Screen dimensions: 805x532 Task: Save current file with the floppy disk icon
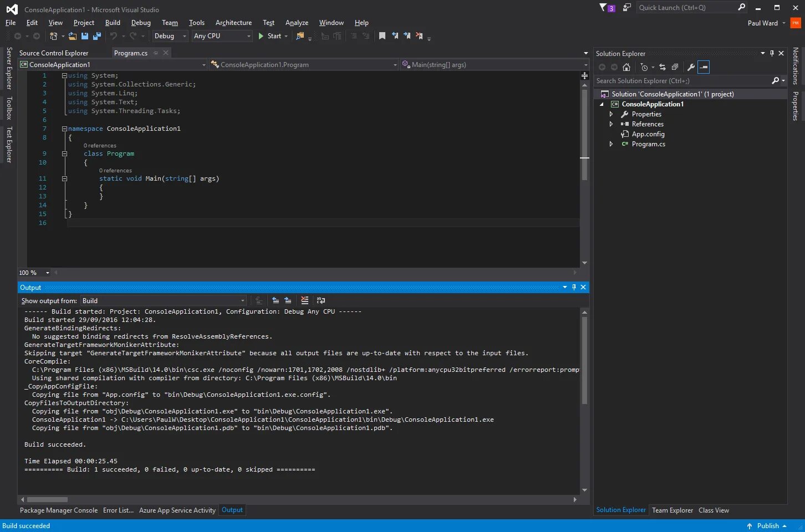pyautogui.click(x=85, y=36)
